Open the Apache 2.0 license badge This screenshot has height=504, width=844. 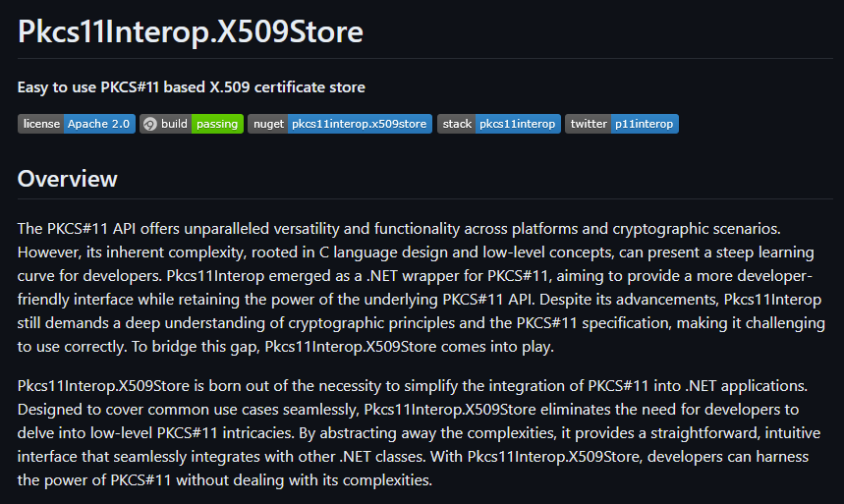77,124
